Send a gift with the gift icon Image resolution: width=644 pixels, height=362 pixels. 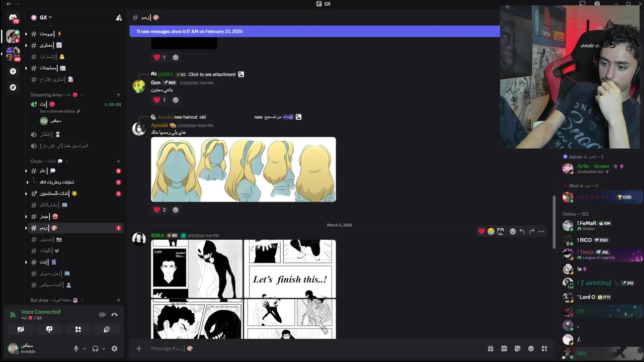click(x=491, y=348)
